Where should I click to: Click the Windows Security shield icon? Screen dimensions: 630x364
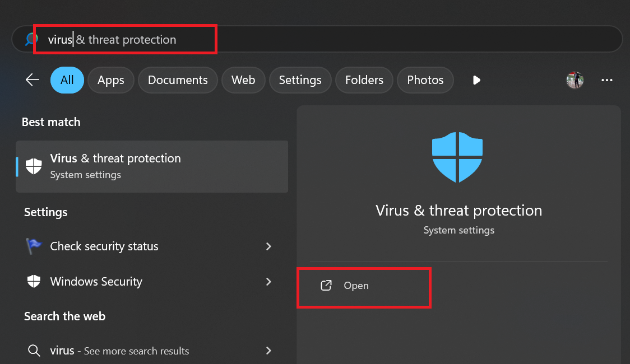34,282
